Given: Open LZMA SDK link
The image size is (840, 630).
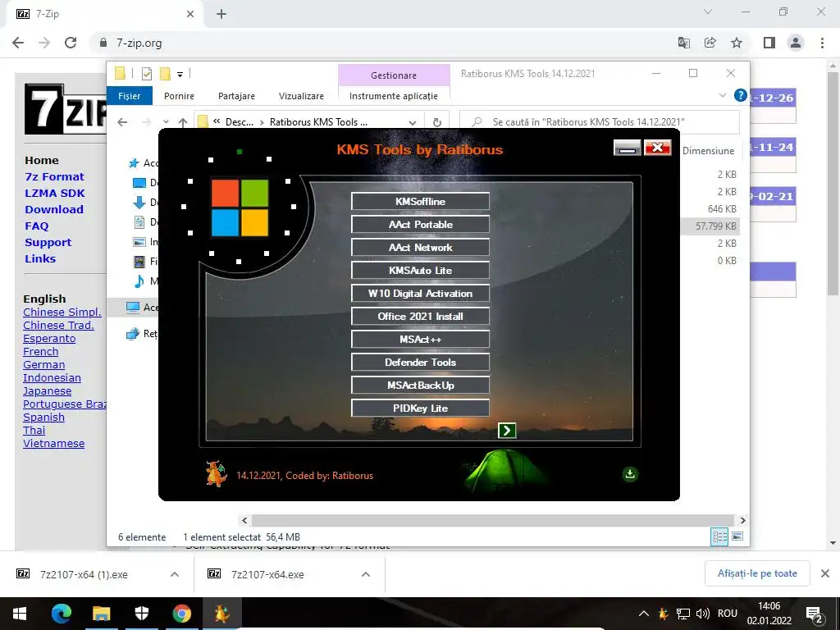Looking at the screenshot, I should (55, 194).
